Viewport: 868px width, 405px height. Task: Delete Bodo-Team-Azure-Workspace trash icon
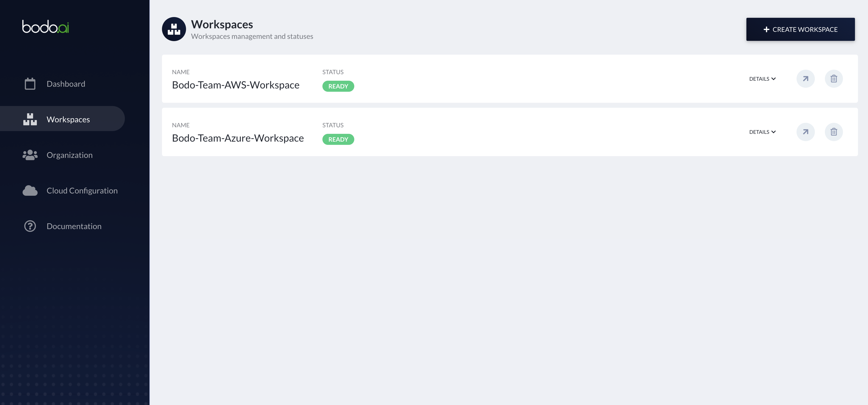[x=834, y=132]
